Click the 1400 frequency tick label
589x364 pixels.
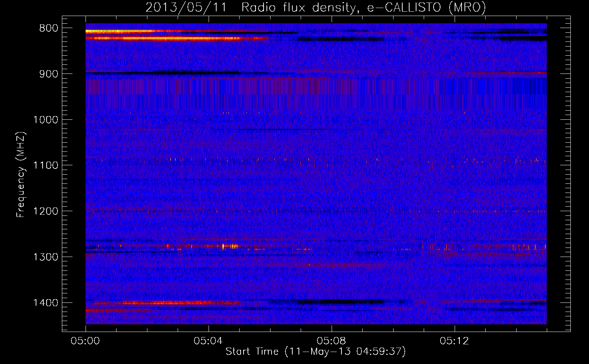click(46, 303)
